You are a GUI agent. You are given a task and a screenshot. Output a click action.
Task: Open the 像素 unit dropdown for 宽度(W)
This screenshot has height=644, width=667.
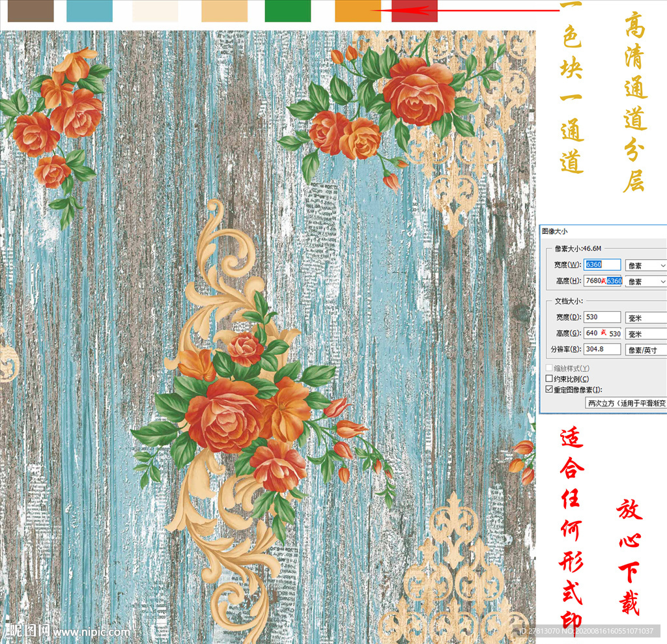click(646, 266)
